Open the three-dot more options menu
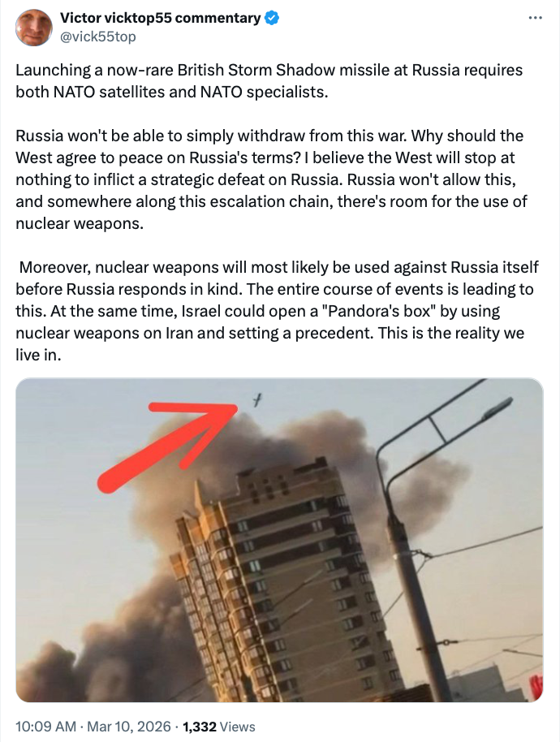Screen dimensions: 560x742 pyautogui.click(x=535, y=18)
